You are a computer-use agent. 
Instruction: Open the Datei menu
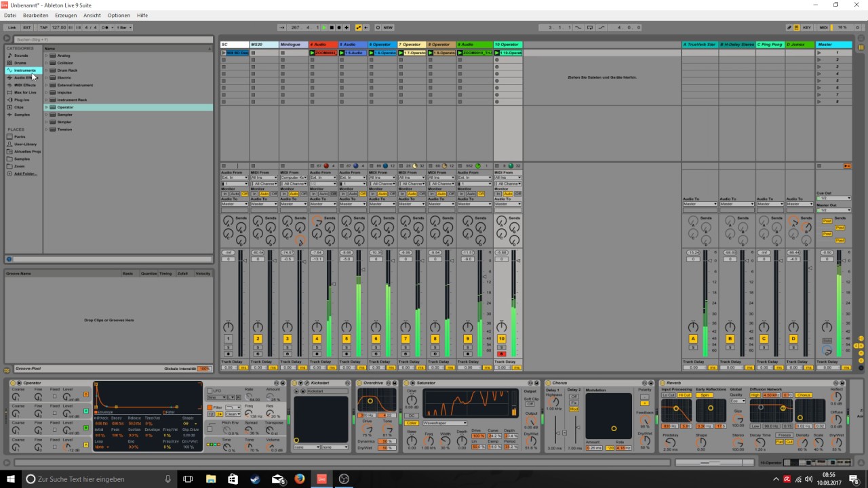tap(10, 15)
